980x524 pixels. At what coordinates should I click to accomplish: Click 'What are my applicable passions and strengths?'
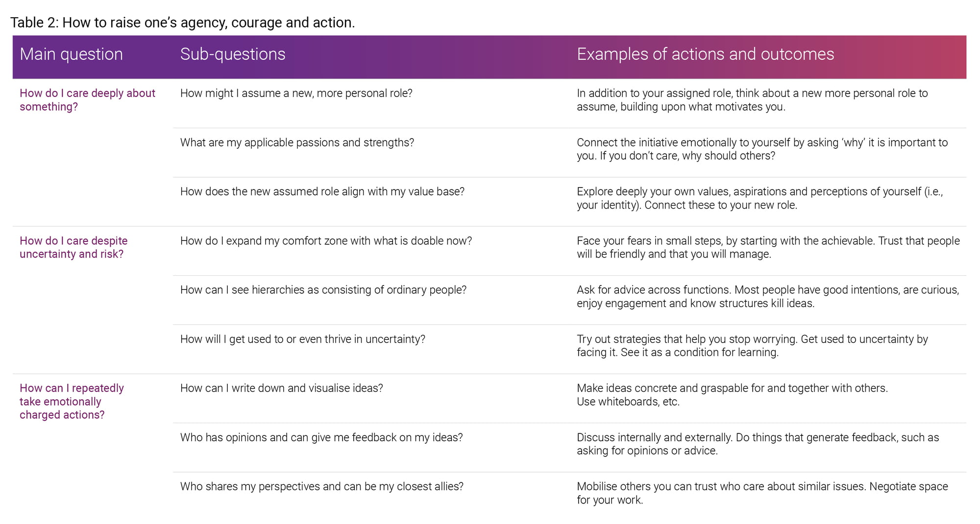[x=297, y=143]
